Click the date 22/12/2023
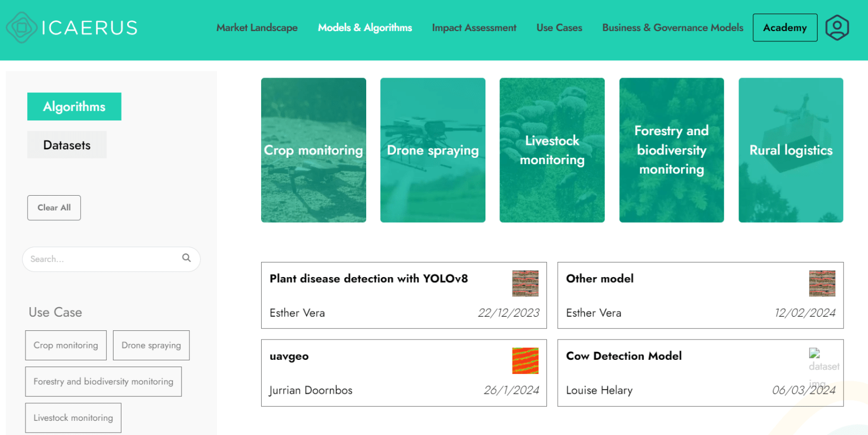This screenshot has width=868, height=435. tap(509, 313)
